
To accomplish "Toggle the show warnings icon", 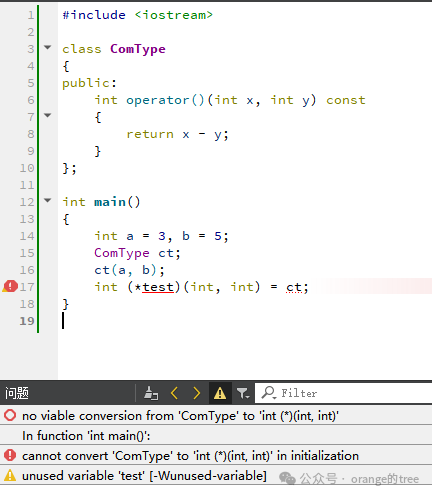I will [x=220, y=393].
